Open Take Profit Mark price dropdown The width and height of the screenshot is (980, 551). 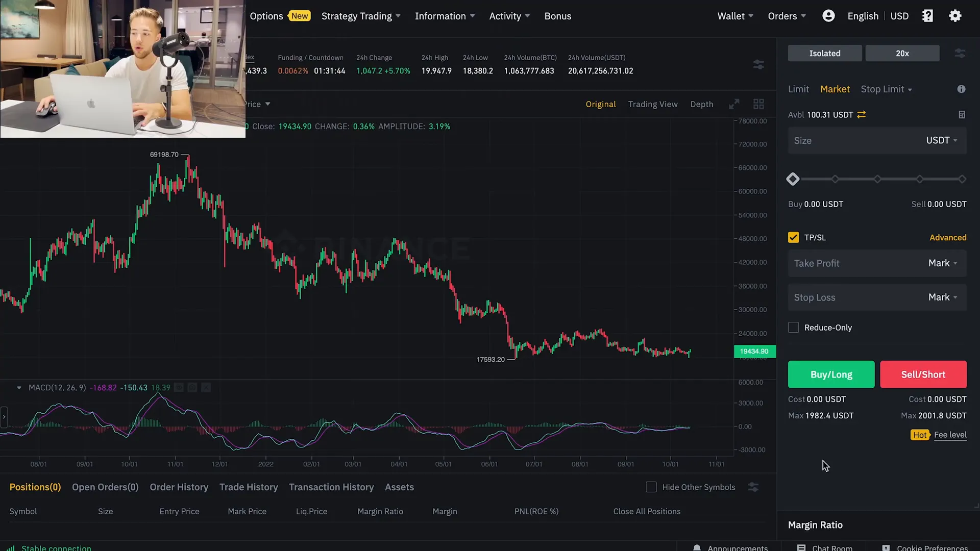pyautogui.click(x=943, y=263)
